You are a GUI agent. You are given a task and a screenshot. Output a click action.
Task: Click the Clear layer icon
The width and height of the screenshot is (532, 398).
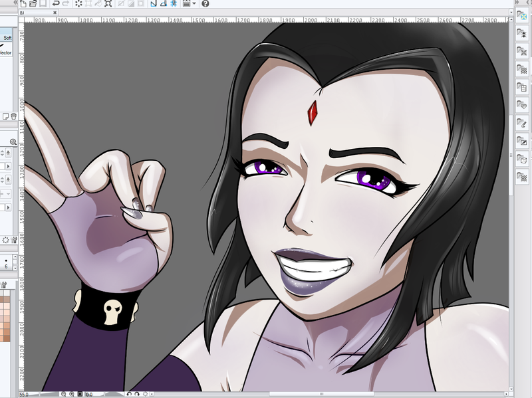click(78, 4)
